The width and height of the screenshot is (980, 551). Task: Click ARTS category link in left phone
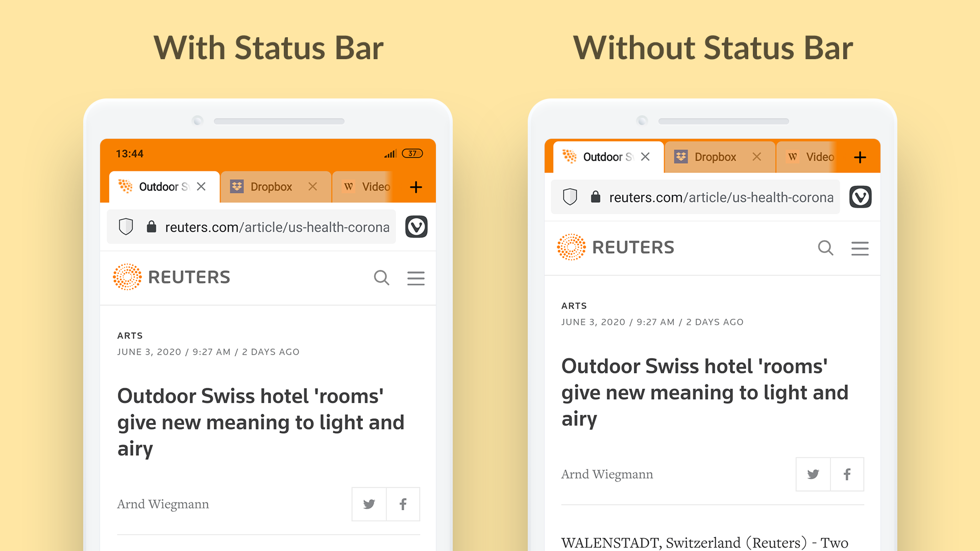[x=130, y=336]
